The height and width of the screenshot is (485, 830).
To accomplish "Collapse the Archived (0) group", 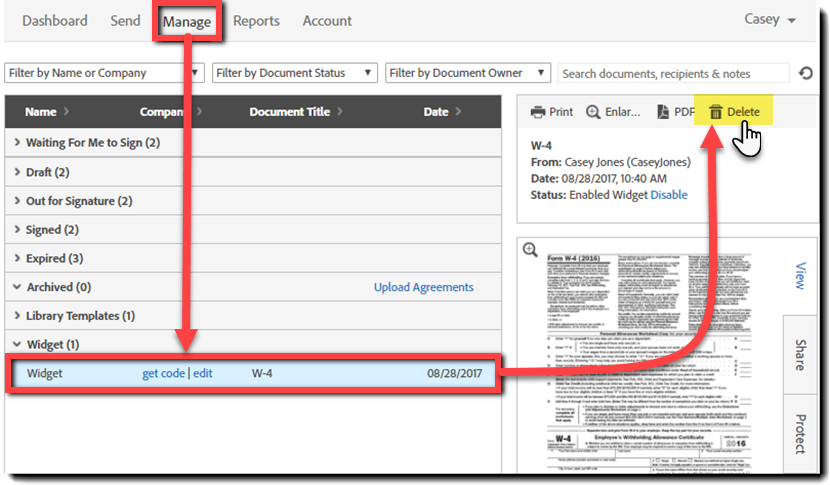I will tap(17, 286).
